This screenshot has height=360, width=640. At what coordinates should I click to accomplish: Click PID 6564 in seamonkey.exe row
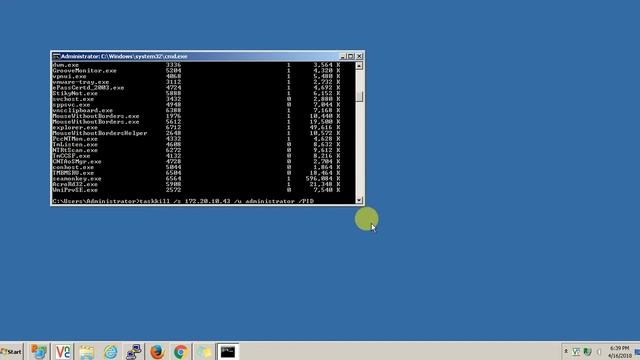[x=173, y=179]
